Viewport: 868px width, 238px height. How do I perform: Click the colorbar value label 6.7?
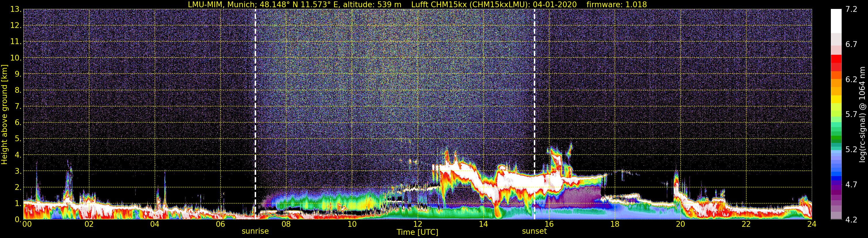(851, 44)
